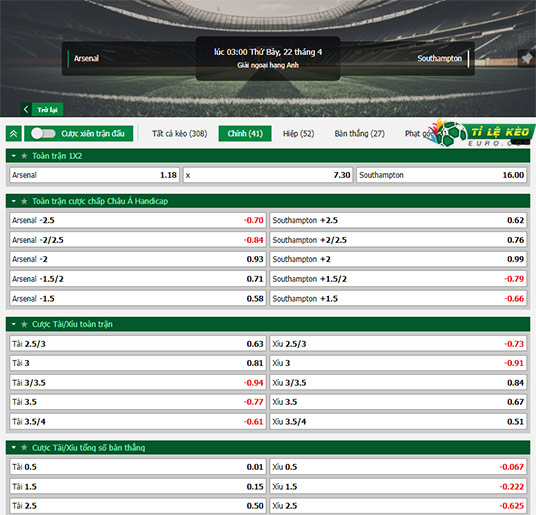Select the Bàn thắng (27) tab

(360, 134)
